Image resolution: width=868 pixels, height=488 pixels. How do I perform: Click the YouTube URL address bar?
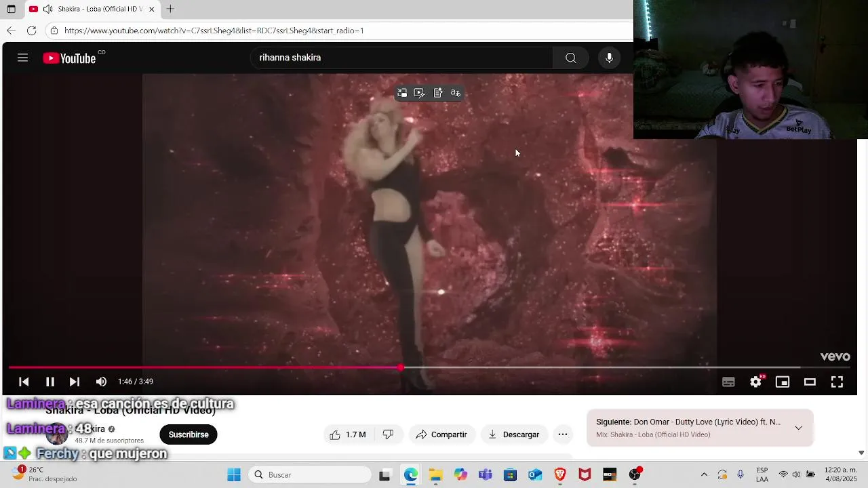(x=339, y=30)
